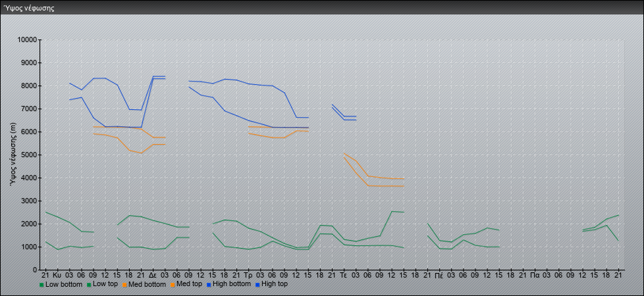Image resolution: width=644 pixels, height=296 pixels.
Task: Click the "Med top" legend label
Action: [x=189, y=284]
